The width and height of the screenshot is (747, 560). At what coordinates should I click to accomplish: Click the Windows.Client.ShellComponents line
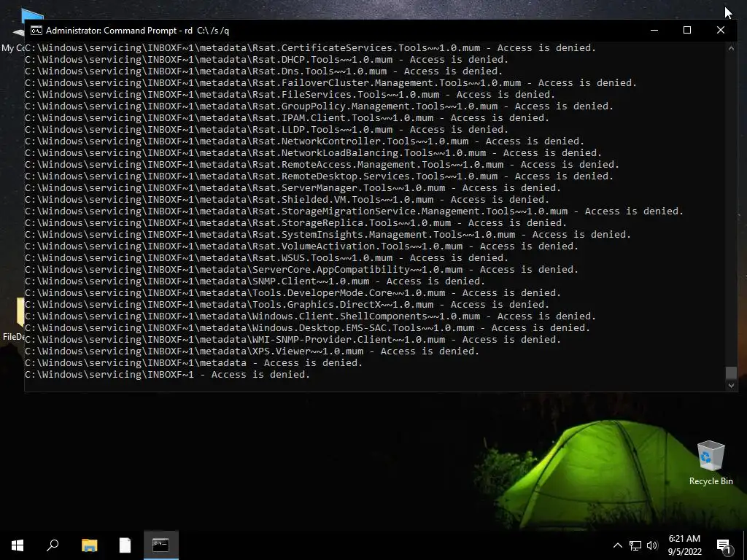click(311, 316)
